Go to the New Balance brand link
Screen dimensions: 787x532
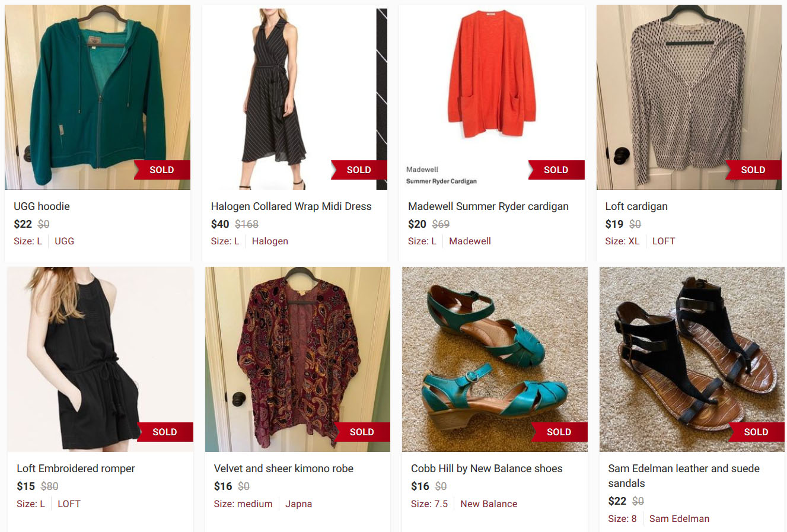(489, 504)
